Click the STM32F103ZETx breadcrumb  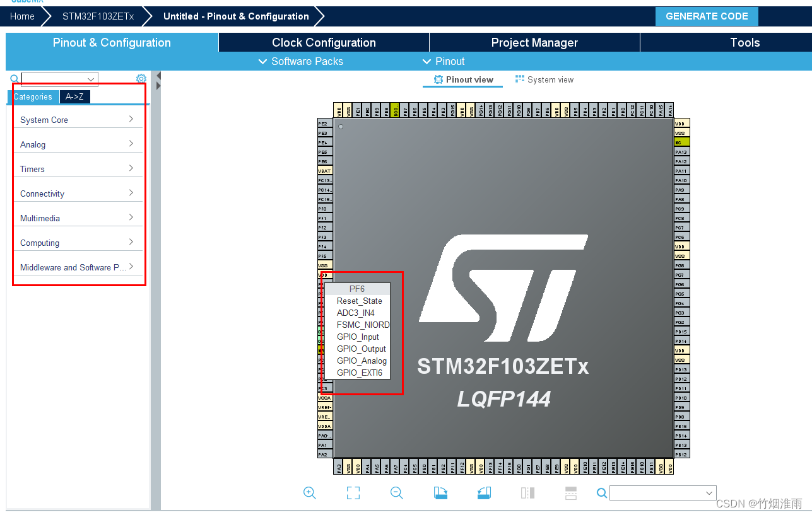click(x=98, y=16)
